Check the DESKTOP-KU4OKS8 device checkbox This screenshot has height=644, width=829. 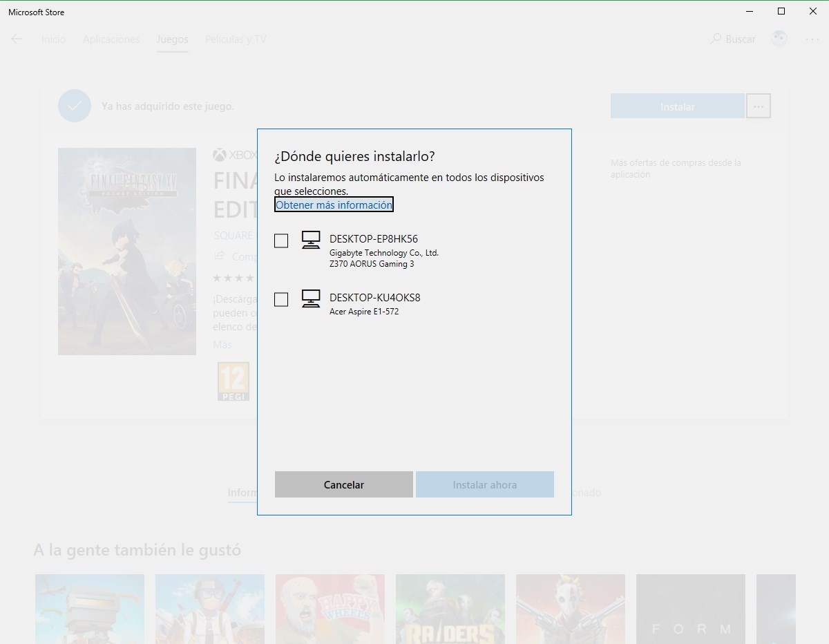(x=281, y=299)
